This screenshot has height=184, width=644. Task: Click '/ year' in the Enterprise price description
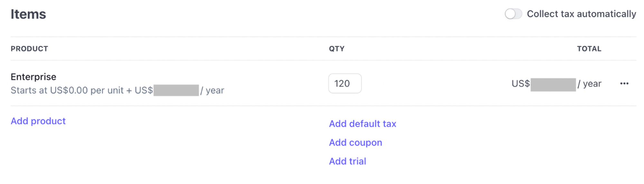coord(212,90)
